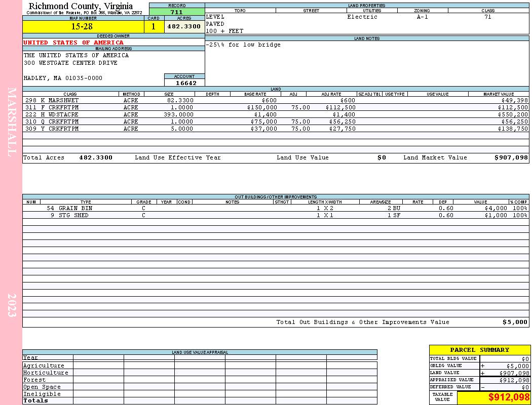Select zoning value A-1
Screen dimensions: 532x405
click(x=423, y=17)
